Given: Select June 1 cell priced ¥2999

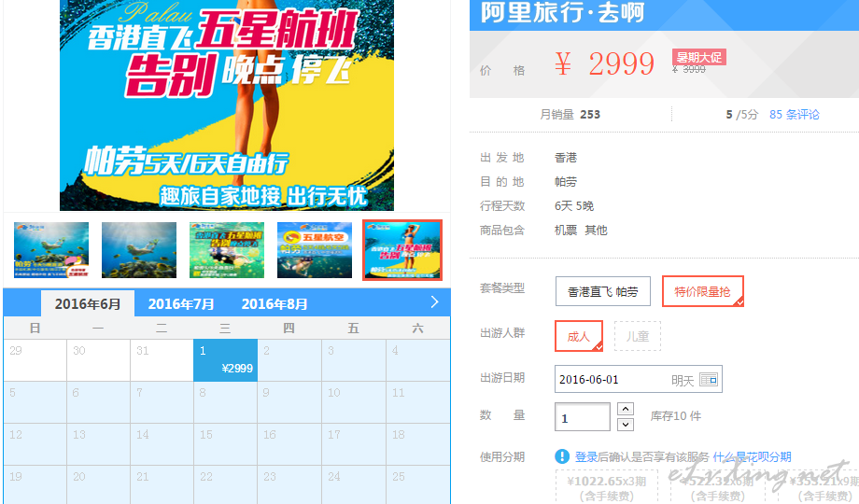Looking at the screenshot, I should point(226,360).
